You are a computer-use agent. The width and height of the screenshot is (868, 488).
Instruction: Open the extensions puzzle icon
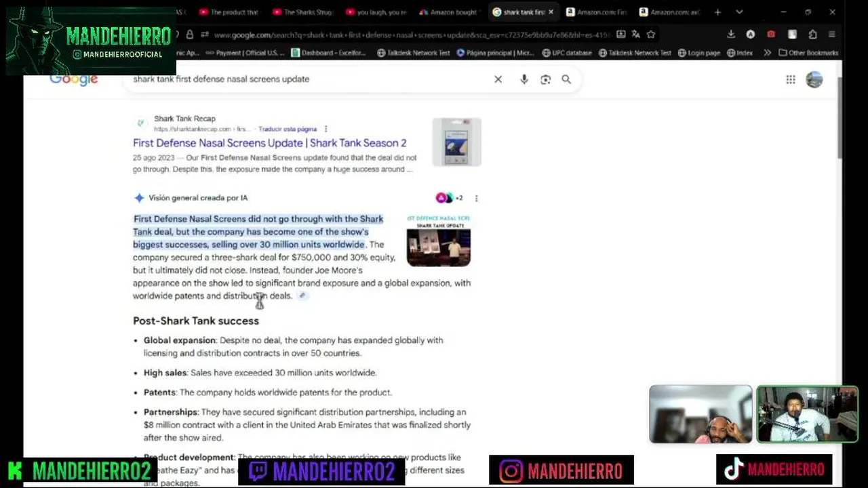tap(812, 35)
